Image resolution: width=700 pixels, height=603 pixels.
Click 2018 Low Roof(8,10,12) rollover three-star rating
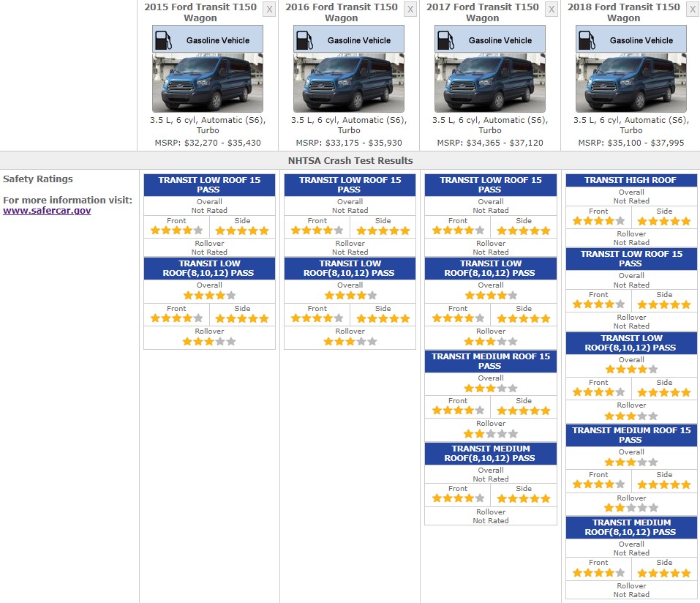point(631,416)
